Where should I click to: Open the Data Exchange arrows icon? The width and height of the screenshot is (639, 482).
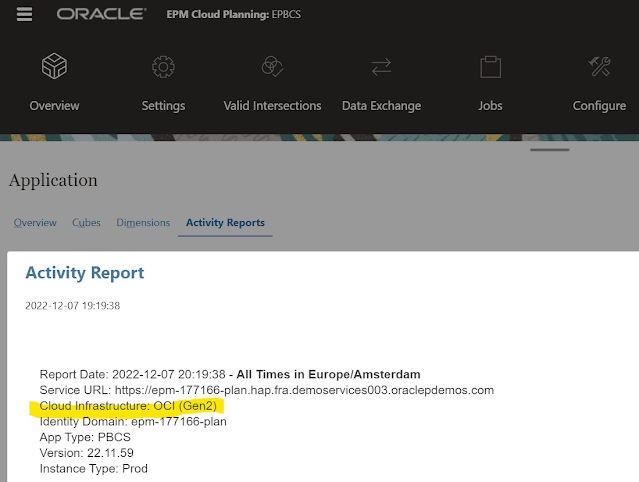click(381, 67)
